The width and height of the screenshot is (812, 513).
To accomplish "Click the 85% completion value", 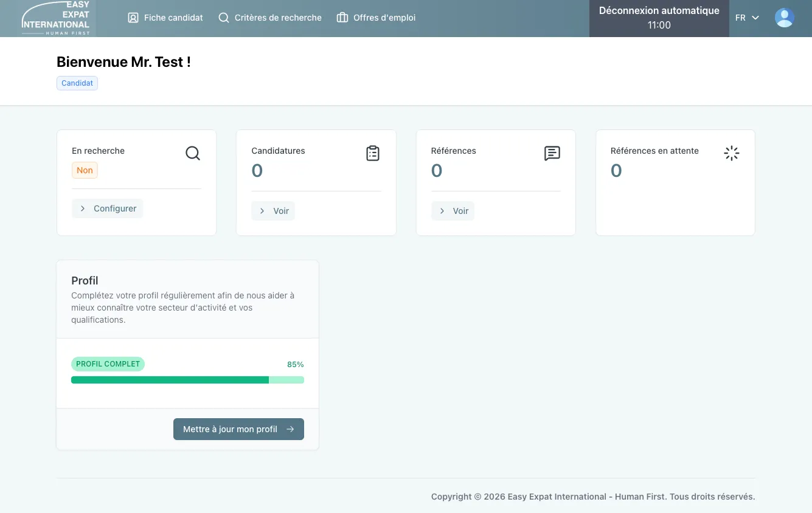I will pos(296,365).
